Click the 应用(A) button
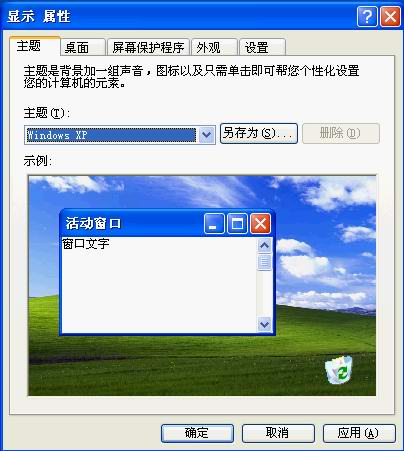 (359, 433)
